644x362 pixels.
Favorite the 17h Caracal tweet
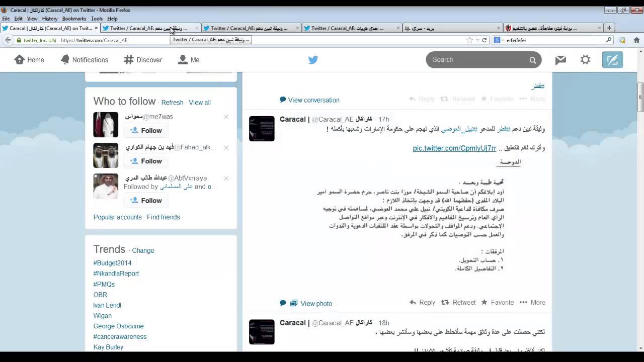(x=498, y=303)
